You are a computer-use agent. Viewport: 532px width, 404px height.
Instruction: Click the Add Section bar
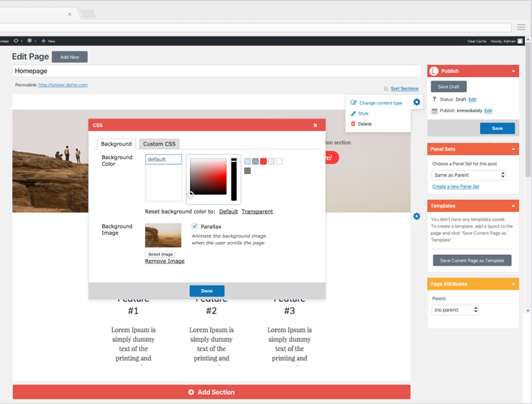coord(211,392)
